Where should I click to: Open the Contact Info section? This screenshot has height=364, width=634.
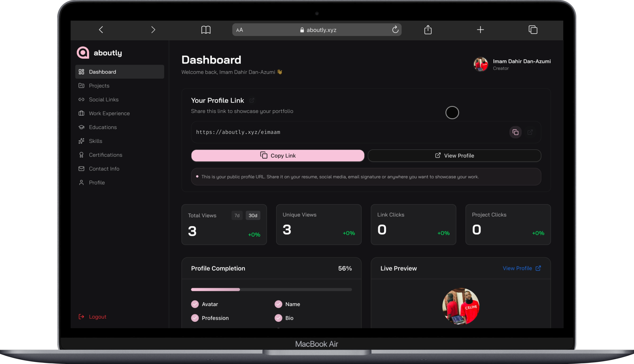pyautogui.click(x=104, y=168)
